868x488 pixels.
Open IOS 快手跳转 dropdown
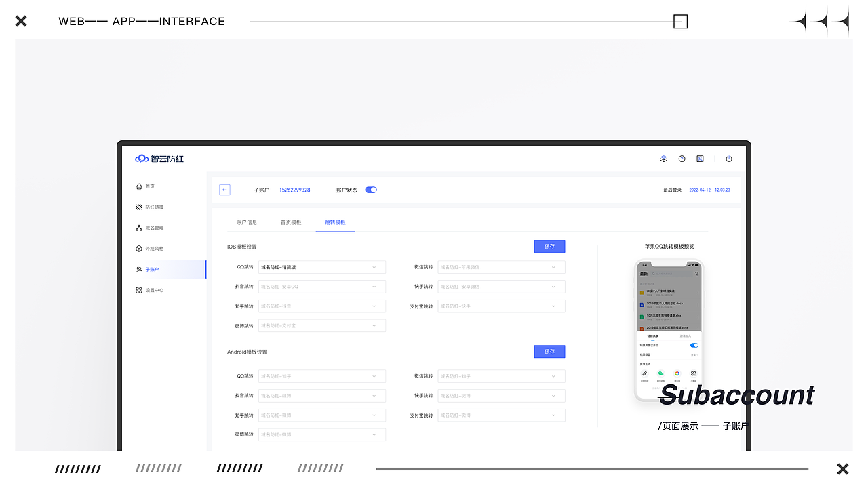(x=501, y=287)
